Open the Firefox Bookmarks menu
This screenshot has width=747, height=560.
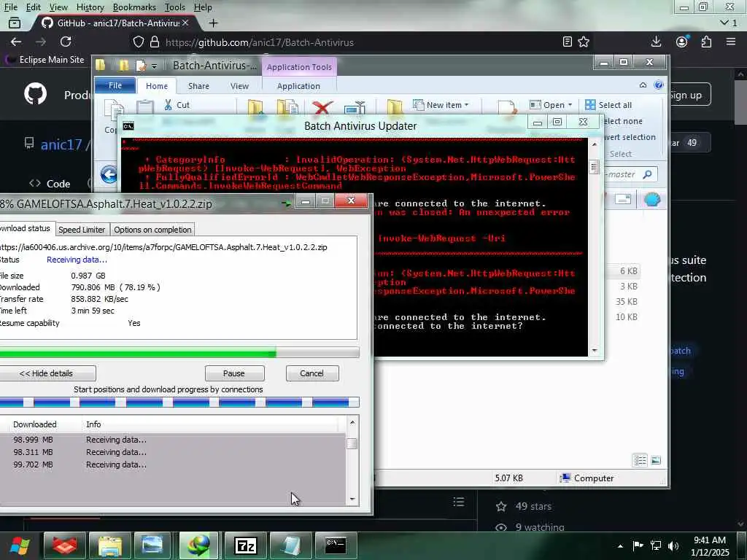pyautogui.click(x=134, y=7)
